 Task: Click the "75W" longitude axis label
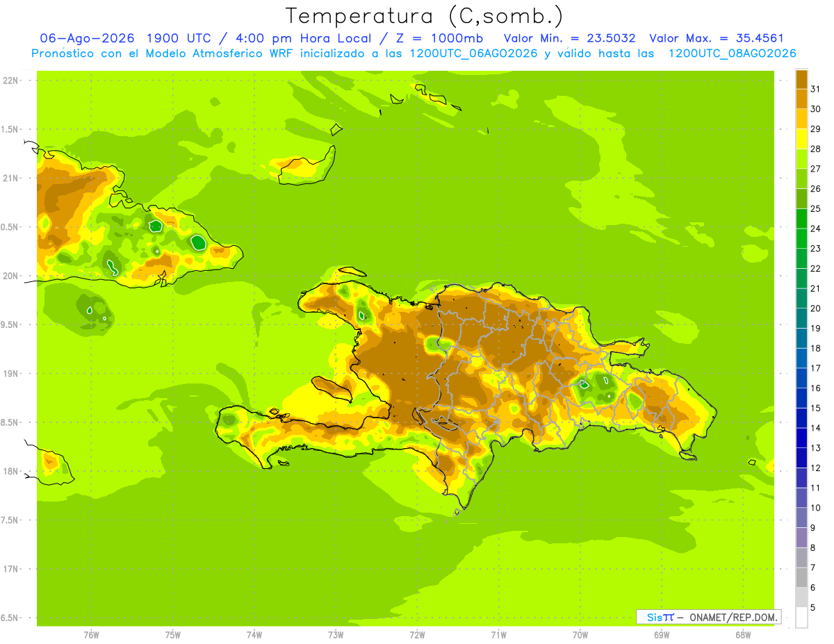click(x=172, y=635)
